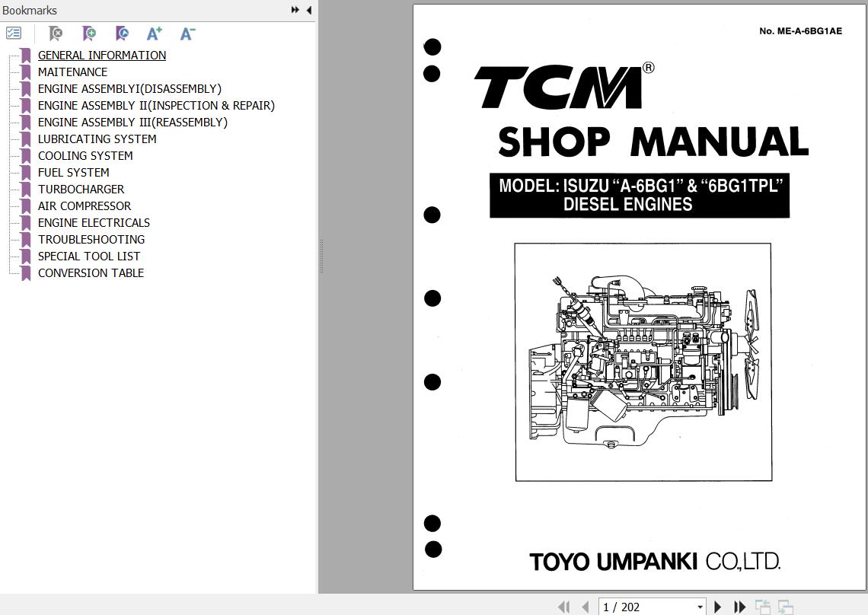
Task: Select ENGINE ASSEMBLY III(REASSEMBLY) bookmark
Action: point(132,123)
